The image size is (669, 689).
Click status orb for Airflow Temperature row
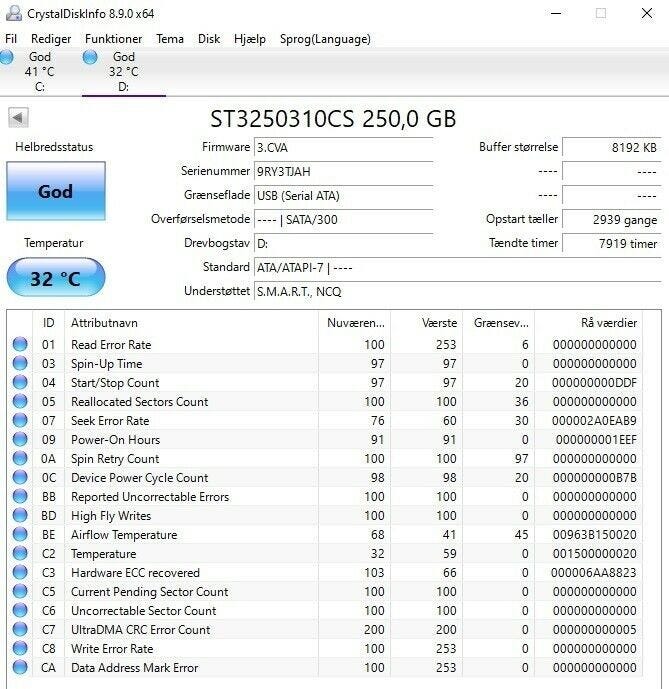coord(20,535)
